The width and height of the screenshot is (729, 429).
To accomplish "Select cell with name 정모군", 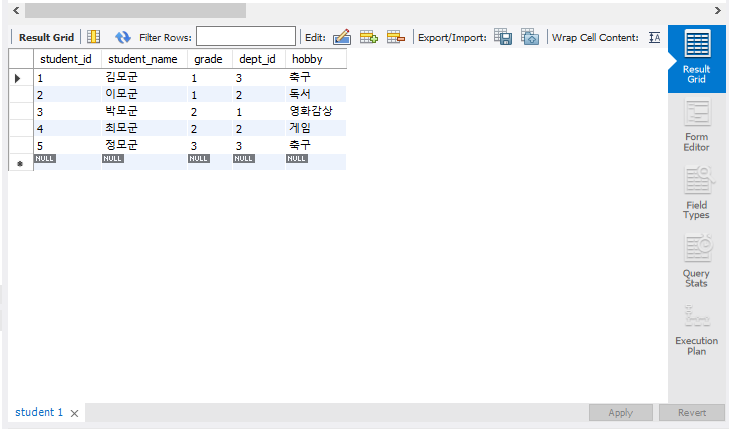I will coord(144,145).
